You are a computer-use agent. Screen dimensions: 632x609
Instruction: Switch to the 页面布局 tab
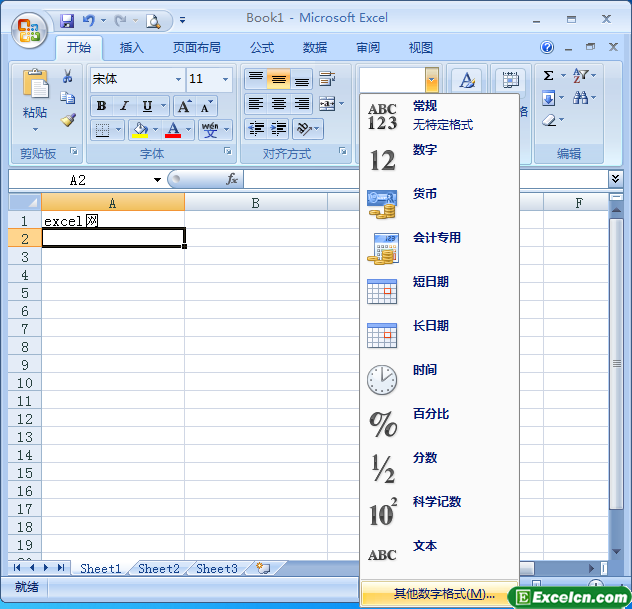[196, 48]
